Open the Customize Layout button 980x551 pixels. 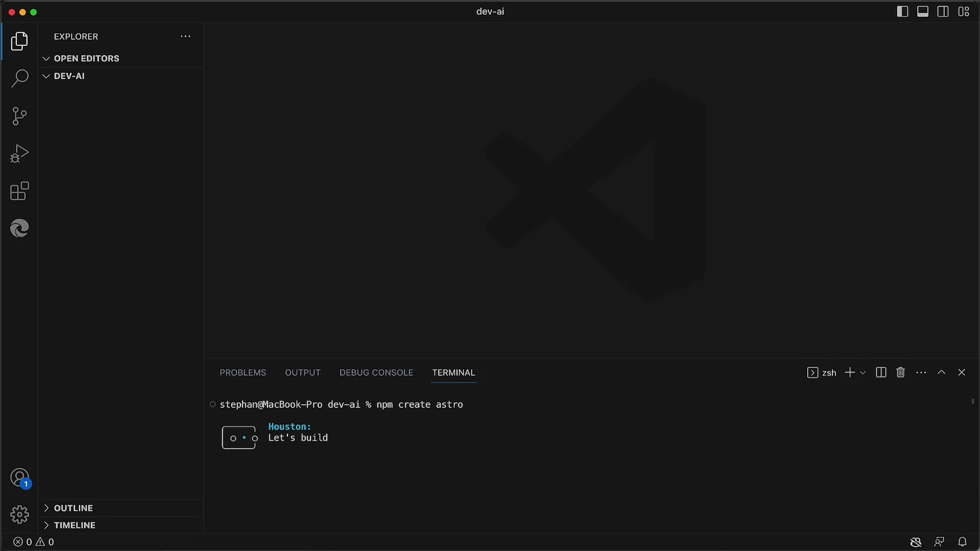(x=964, y=12)
